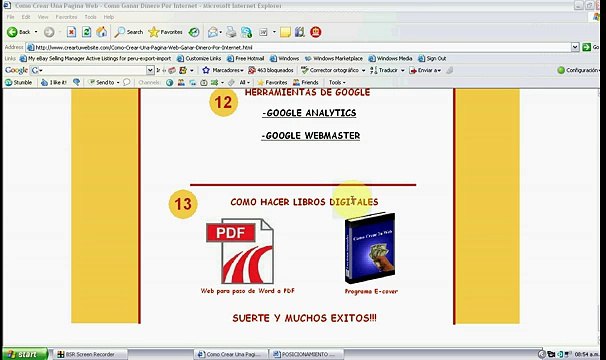Open the My eBay Selling Manager link

(x=95, y=58)
